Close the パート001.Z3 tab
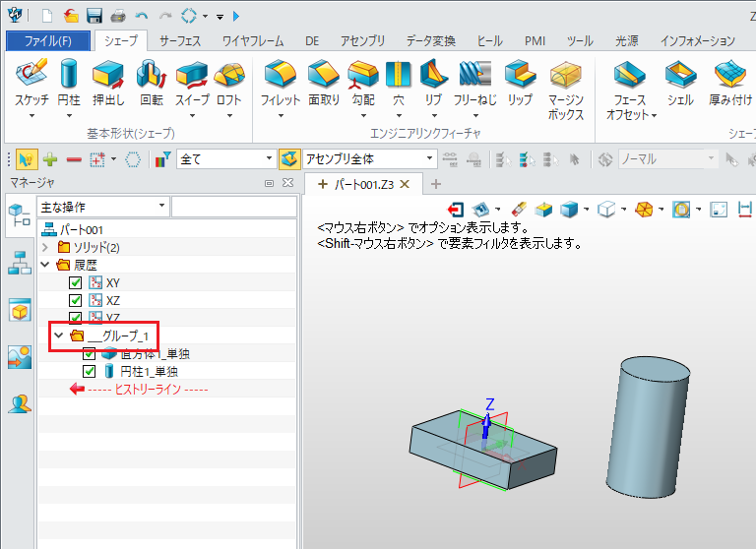 point(405,184)
